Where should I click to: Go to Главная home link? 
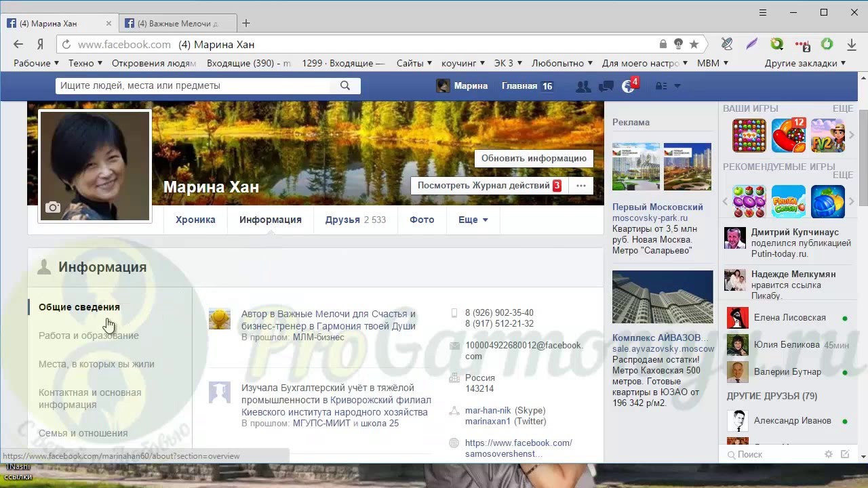(519, 86)
